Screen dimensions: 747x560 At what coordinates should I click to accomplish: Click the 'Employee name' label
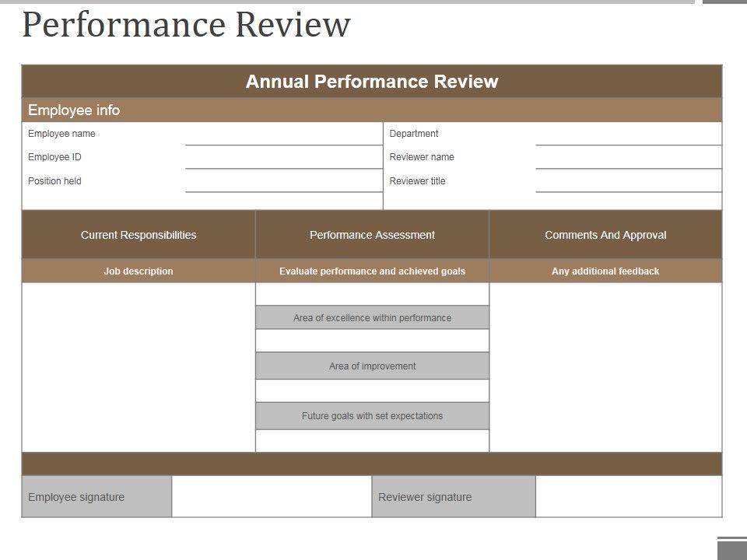pos(61,134)
